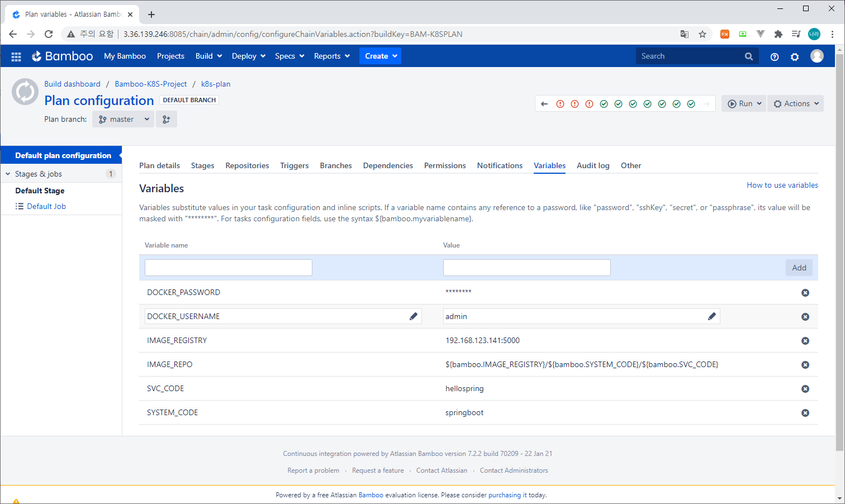Click the create plan branch icon
The width and height of the screenshot is (845, 504).
point(167,119)
